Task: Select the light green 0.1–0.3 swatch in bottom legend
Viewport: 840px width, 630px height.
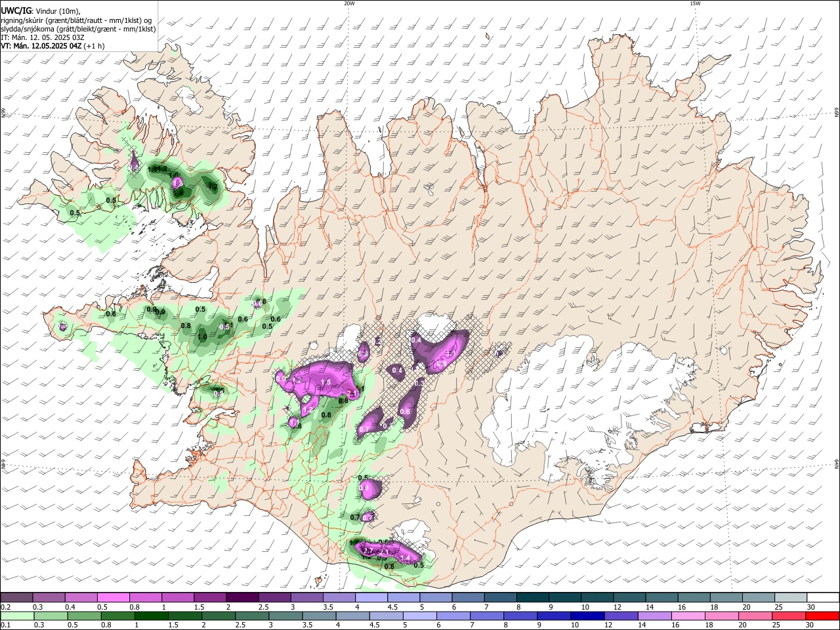Action: tap(16, 616)
